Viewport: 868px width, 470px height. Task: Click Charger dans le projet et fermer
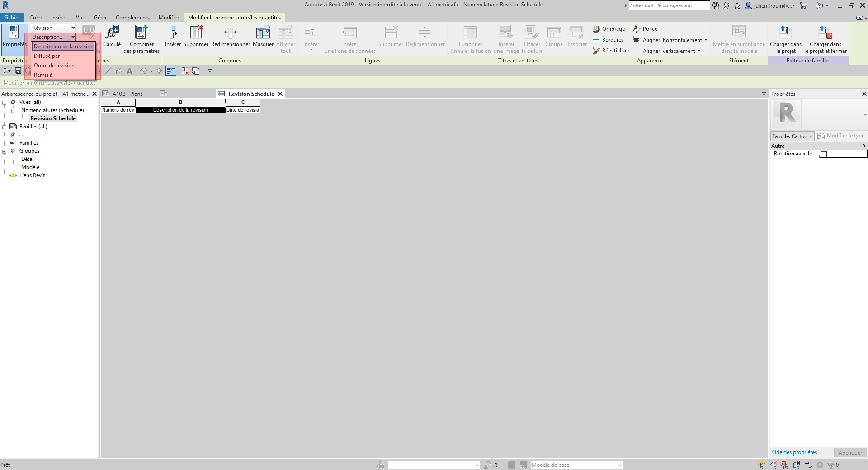click(825, 33)
